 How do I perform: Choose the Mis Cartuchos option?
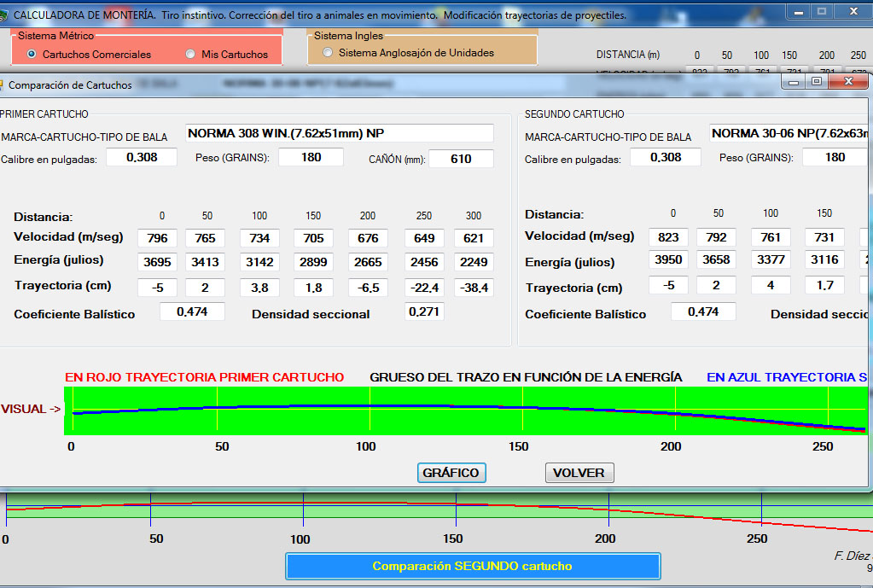point(190,54)
